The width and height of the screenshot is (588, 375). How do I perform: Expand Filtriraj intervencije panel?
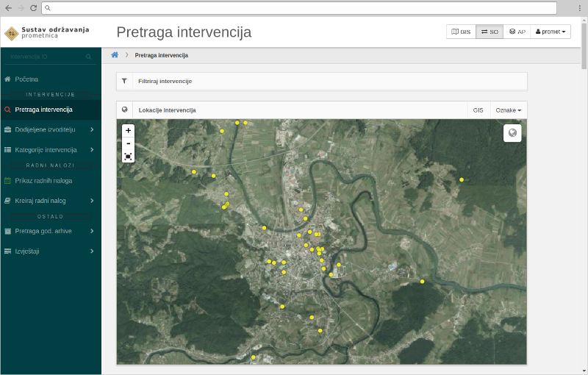pyautogui.click(x=165, y=81)
